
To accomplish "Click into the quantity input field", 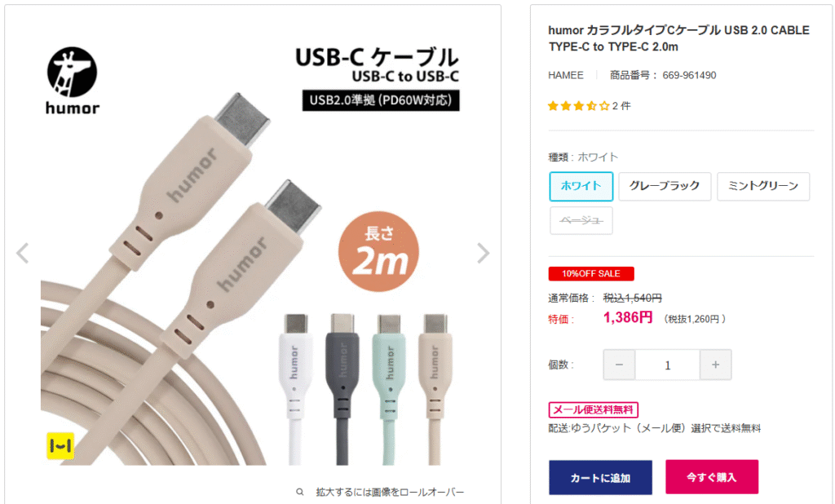I will [x=667, y=365].
